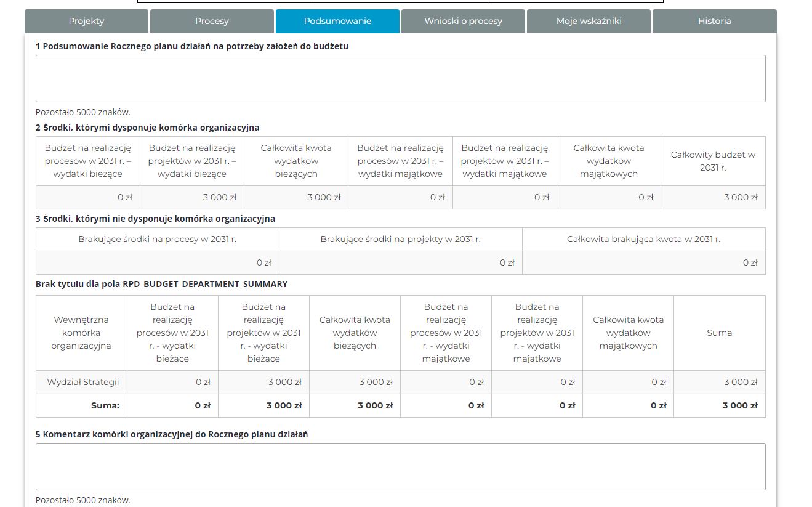The height and width of the screenshot is (507, 812).
Task: Click the Wewnętrzna komórka organizacyjna column header
Action: [x=81, y=333]
